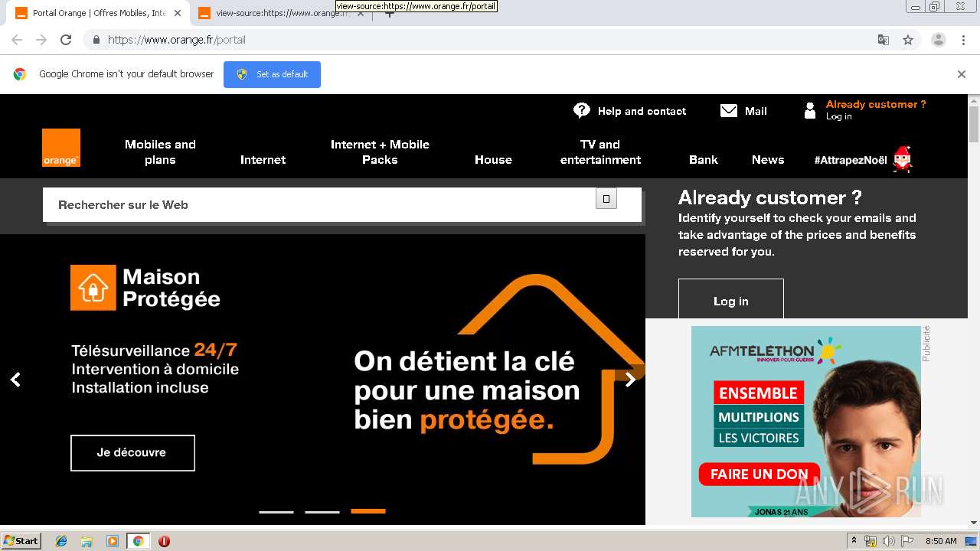Select third carousel slide indicator
This screenshot has height=551, width=980.
[368, 511]
